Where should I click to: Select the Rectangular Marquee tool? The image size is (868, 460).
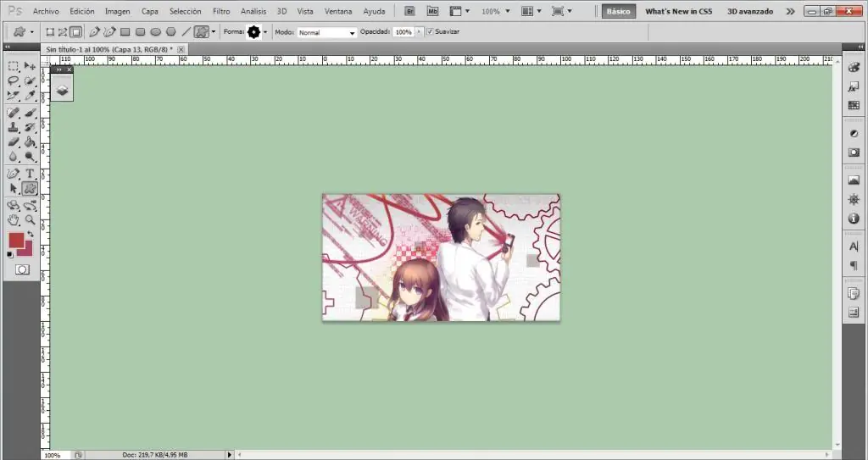pos(14,66)
